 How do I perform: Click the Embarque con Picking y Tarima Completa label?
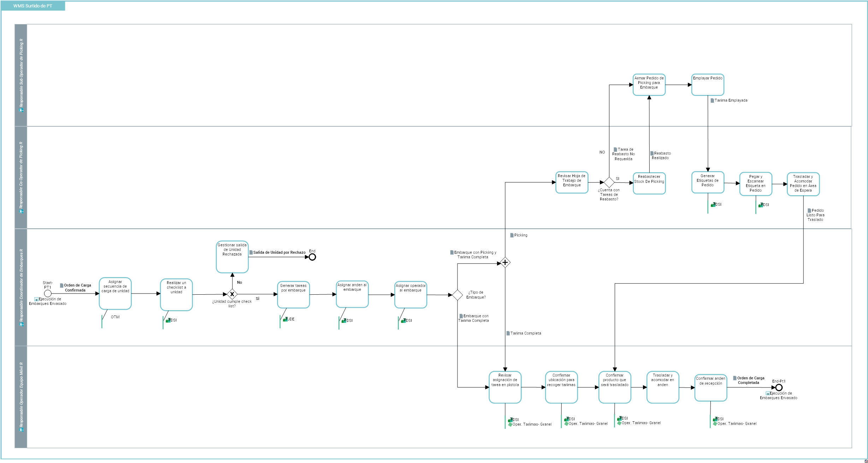[473, 255]
